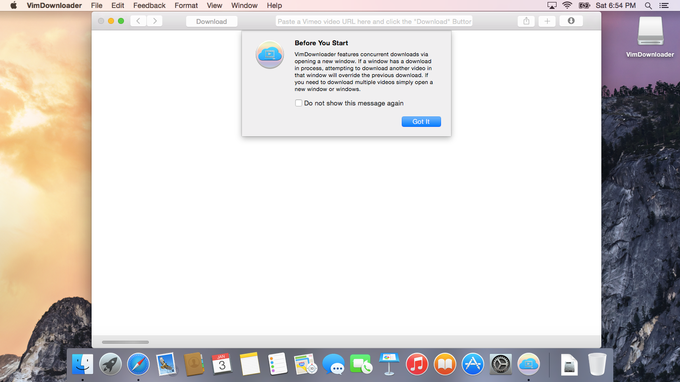Open the Edit menu
680x382 pixels.
(x=118, y=6)
